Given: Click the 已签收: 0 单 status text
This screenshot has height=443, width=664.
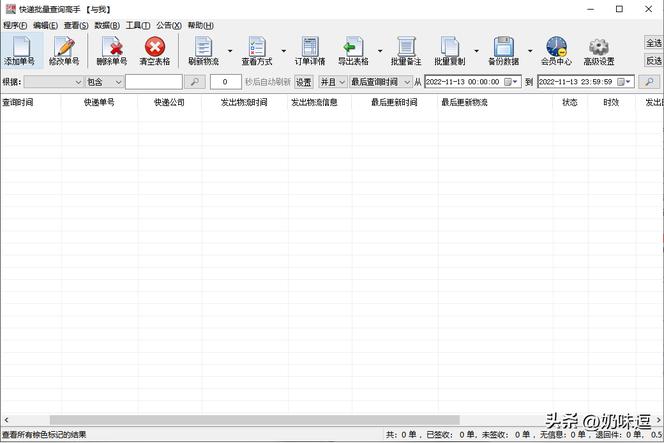Looking at the screenshot, I should [450, 435].
